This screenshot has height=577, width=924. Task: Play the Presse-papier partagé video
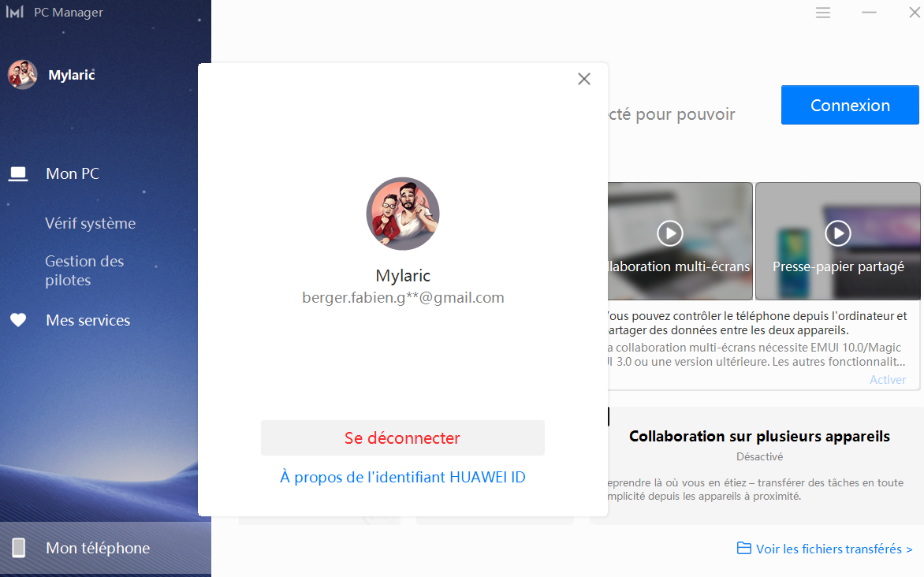837,233
